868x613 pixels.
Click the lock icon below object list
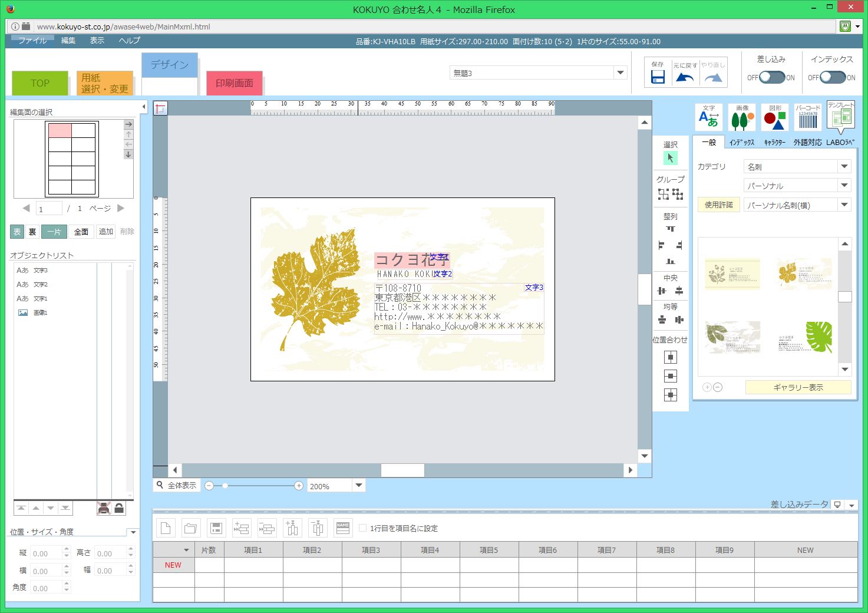coord(119,508)
